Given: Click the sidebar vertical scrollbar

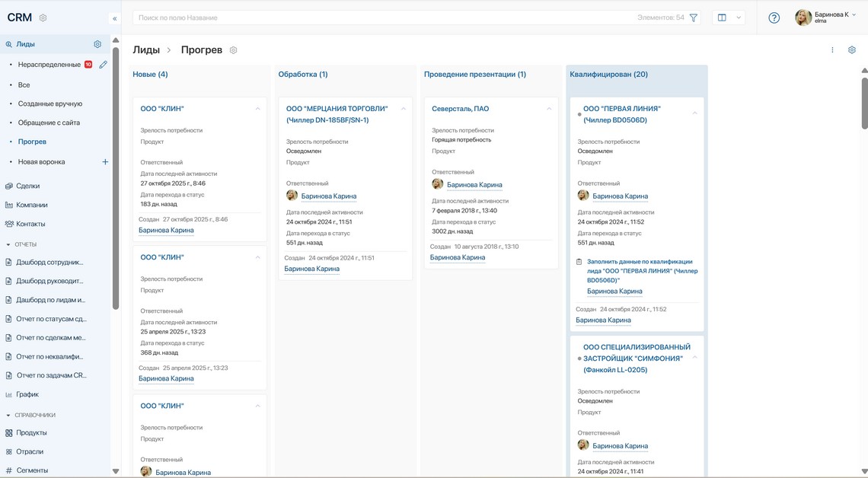Looking at the screenshot, I should point(116,177).
